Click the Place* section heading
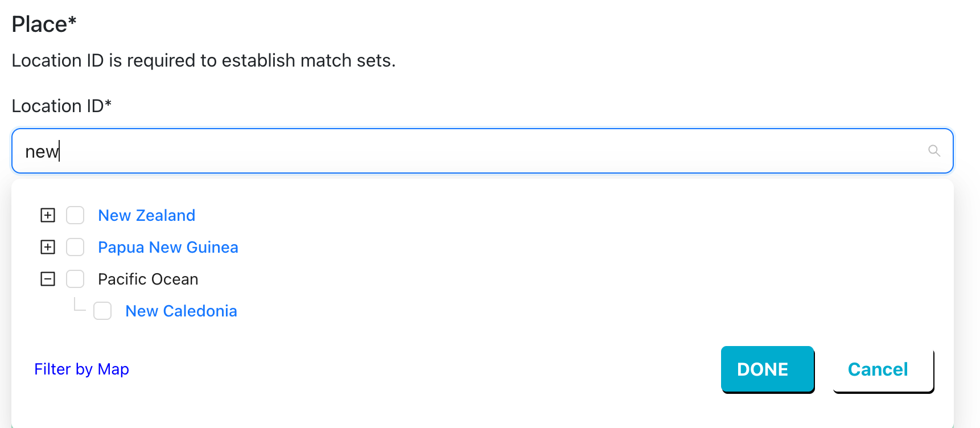This screenshot has height=428, width=980. coord(44,24)
